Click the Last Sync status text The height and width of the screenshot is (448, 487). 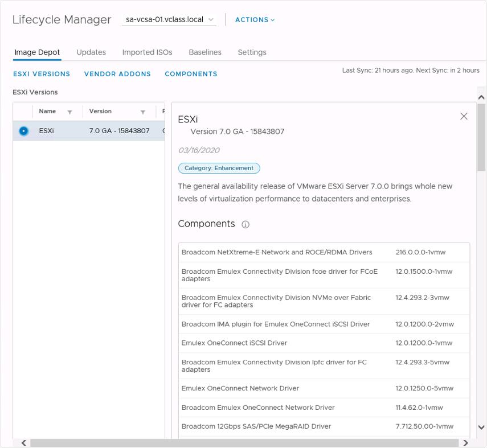point(411,71)
